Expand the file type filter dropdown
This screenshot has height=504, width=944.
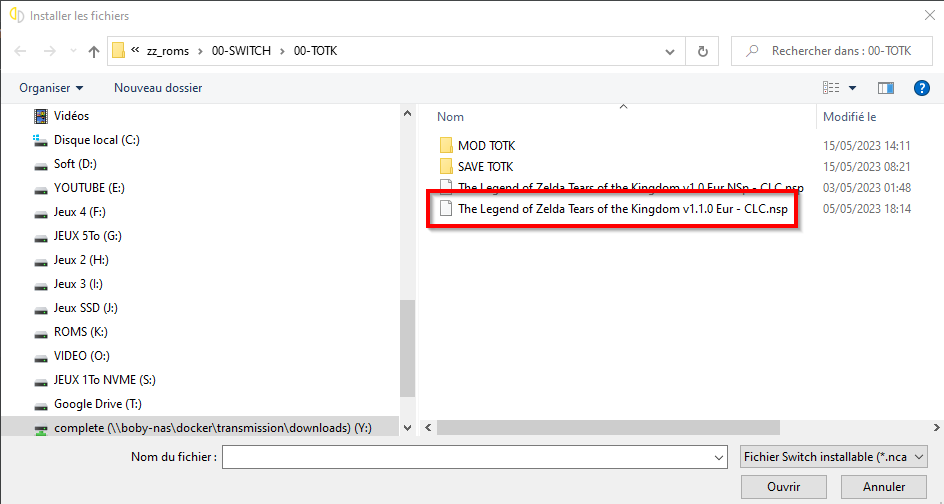click(x=920, y=457)
